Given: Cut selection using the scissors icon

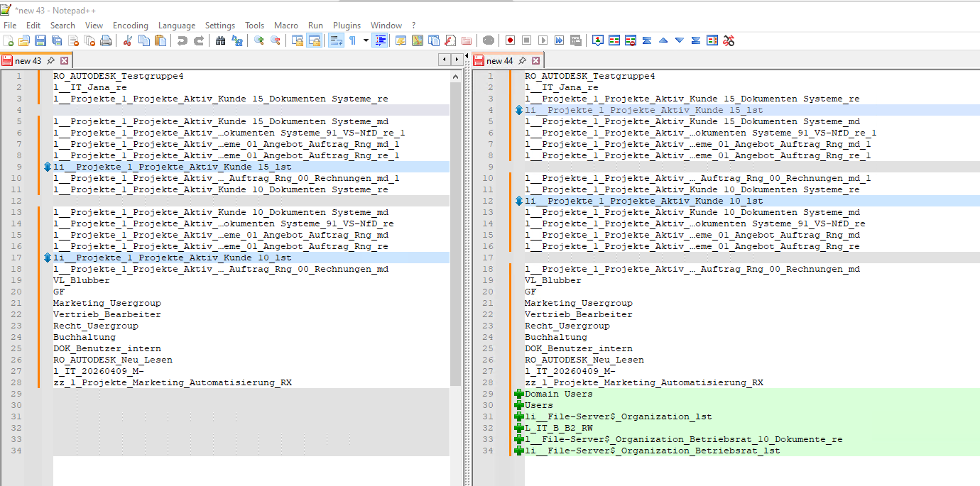Looking at the screenshot, I should [x=128, y=40].
